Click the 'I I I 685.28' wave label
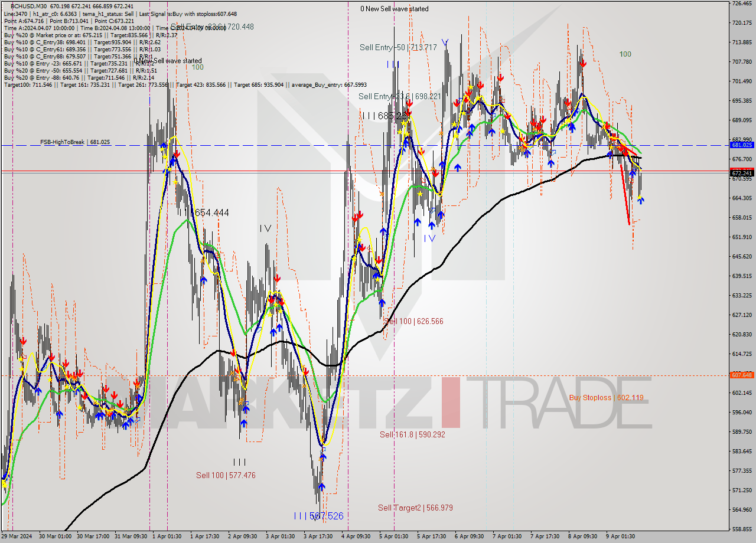The width and height of the screenshot is (756, 543). [x=385, y=116]
